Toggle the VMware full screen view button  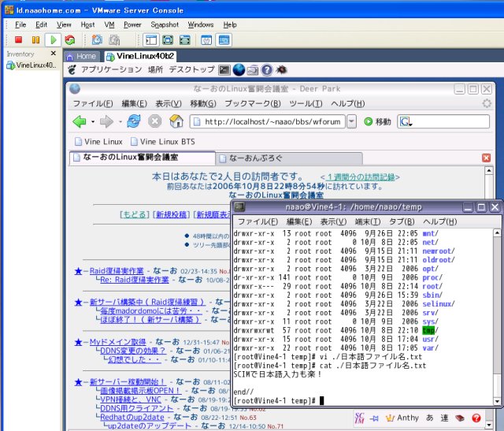point(169,40)
